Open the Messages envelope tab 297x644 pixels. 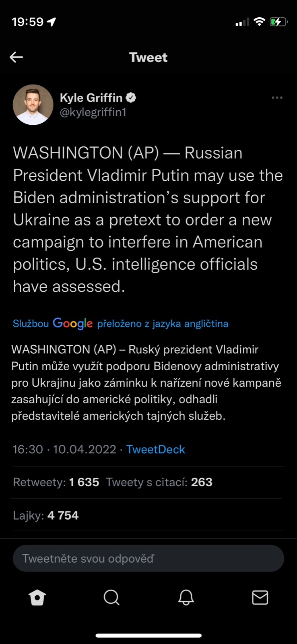point(260,598)
